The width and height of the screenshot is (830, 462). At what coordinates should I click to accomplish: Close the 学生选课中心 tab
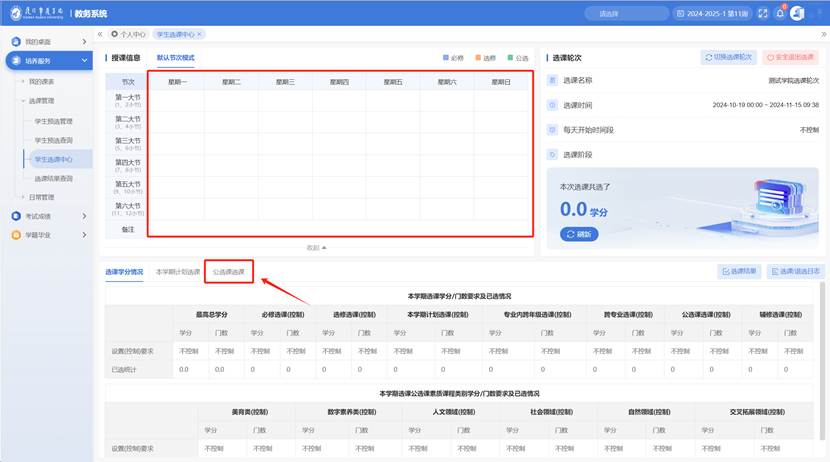199,34
